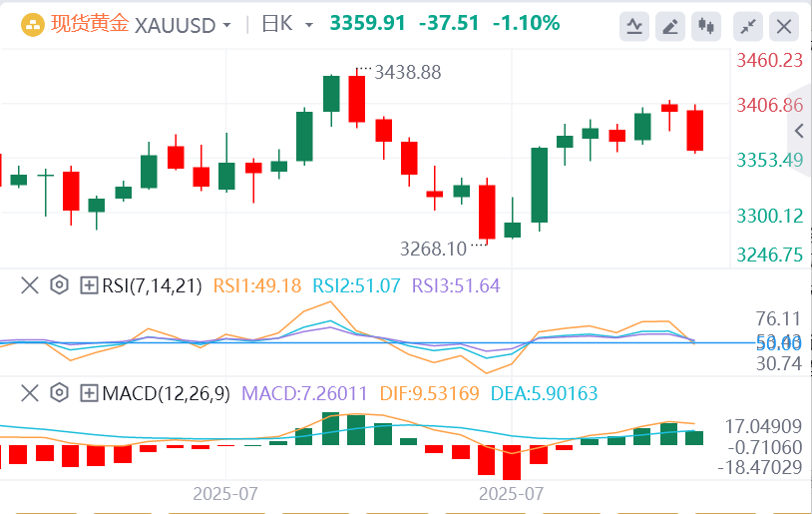Open MACD indicator settings
The height and width of the screenshot is (514, 812).
[x=59, y=393]
